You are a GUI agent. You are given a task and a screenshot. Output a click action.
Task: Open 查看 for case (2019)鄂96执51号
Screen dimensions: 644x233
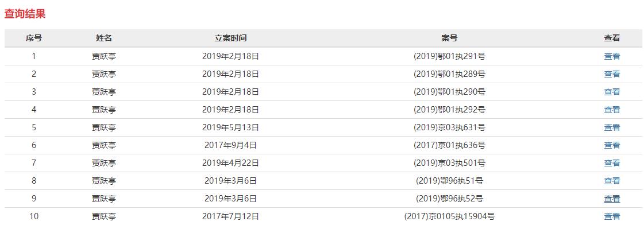click(612, 181)
